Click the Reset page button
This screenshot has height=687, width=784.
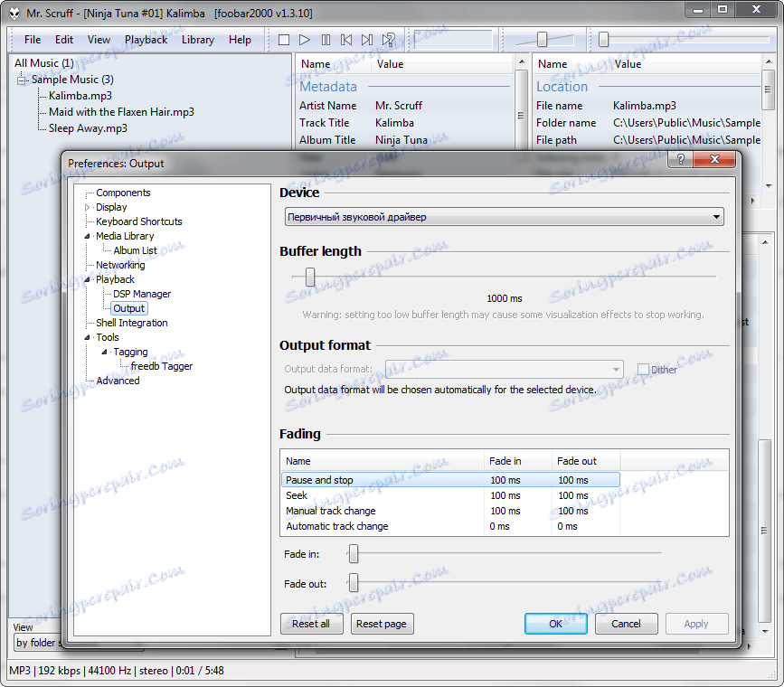[x=382, y=624]
